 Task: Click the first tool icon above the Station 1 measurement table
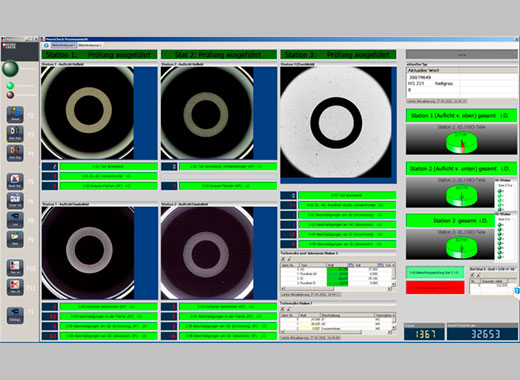point(283,309)
